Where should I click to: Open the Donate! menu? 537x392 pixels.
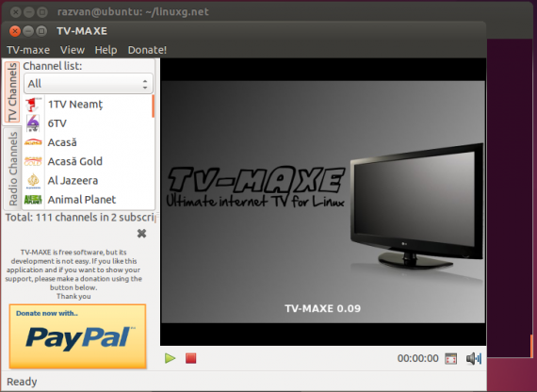[147, 50]
